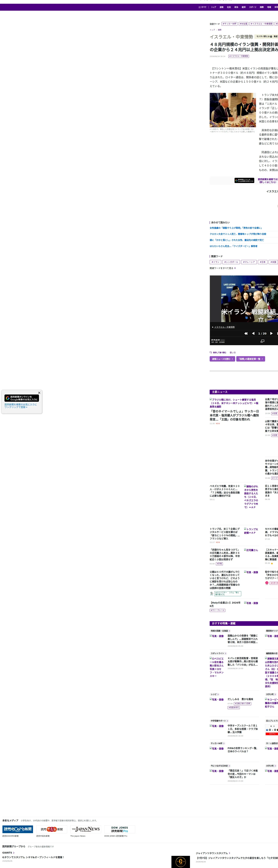
Task: Click the ヨミドクター column avatar icon
Action: tap(212, 593)
